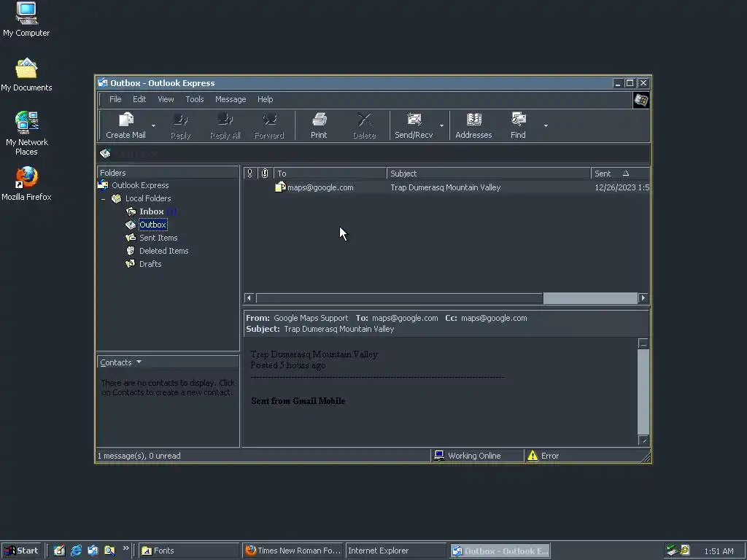Open the Sent Items folder

[158, 238]
